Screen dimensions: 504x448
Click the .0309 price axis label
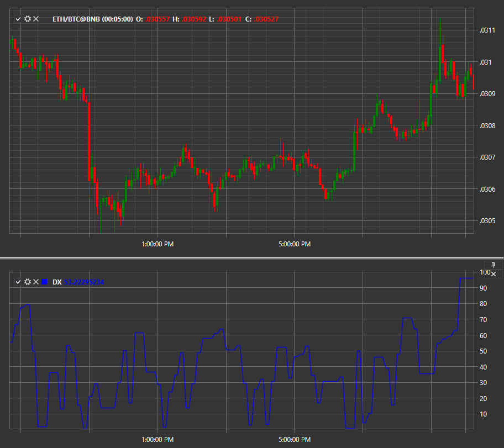(487, 94)
